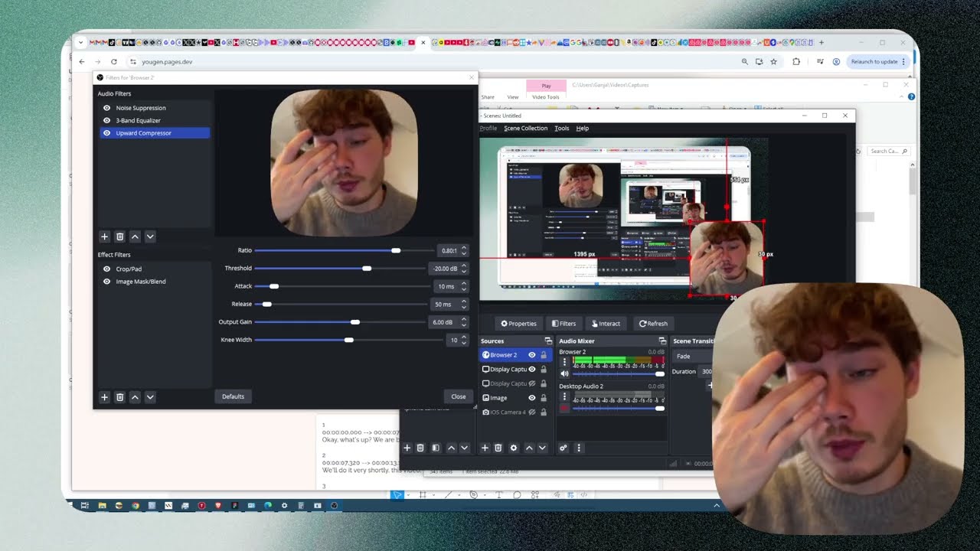Image resolution: width=980 pixels, height=551 pixels.
Task: Open Chrome extensions puzzle icon
Action: [796, 61]
